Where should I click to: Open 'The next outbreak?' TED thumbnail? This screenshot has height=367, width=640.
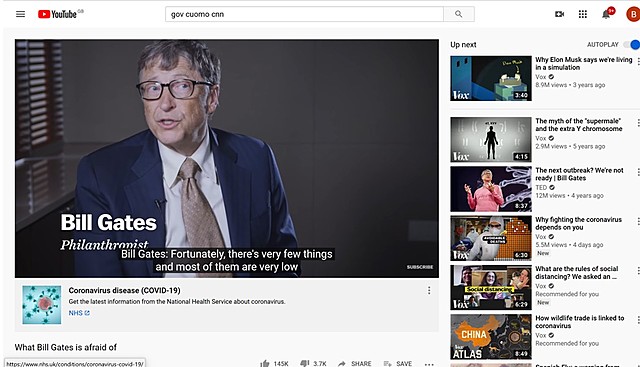click(491, 189)
